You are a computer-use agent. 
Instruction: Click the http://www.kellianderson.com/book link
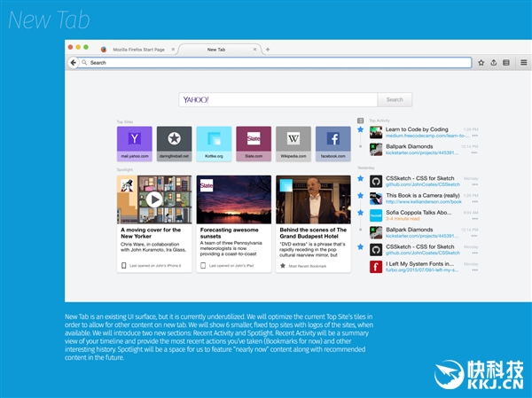(x=424, y=201)
